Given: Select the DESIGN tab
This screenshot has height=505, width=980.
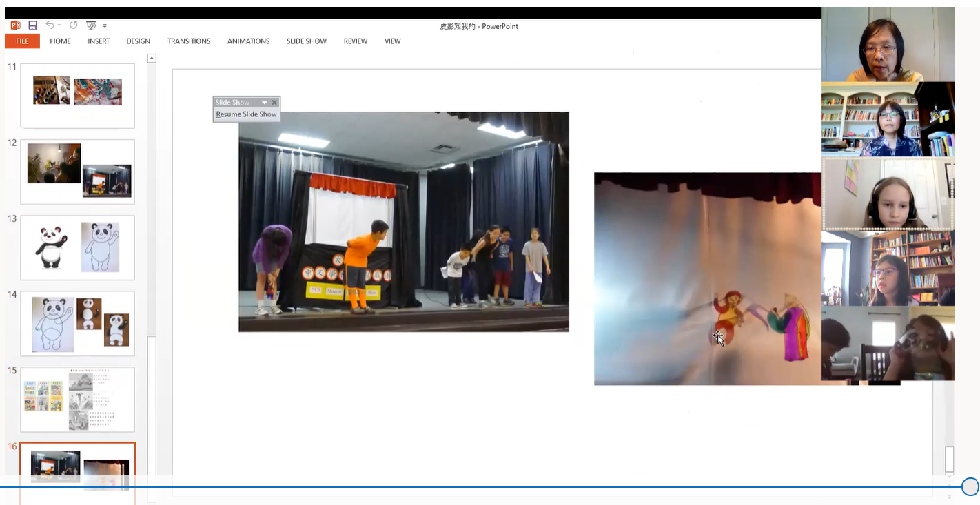Looking at the screenshot, I should coord(138,41).
